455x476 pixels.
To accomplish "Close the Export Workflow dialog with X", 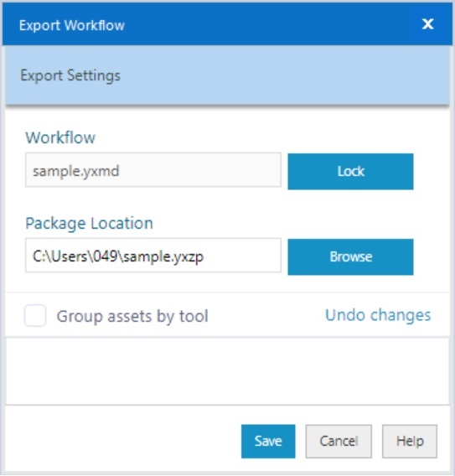I will (427, 23).
